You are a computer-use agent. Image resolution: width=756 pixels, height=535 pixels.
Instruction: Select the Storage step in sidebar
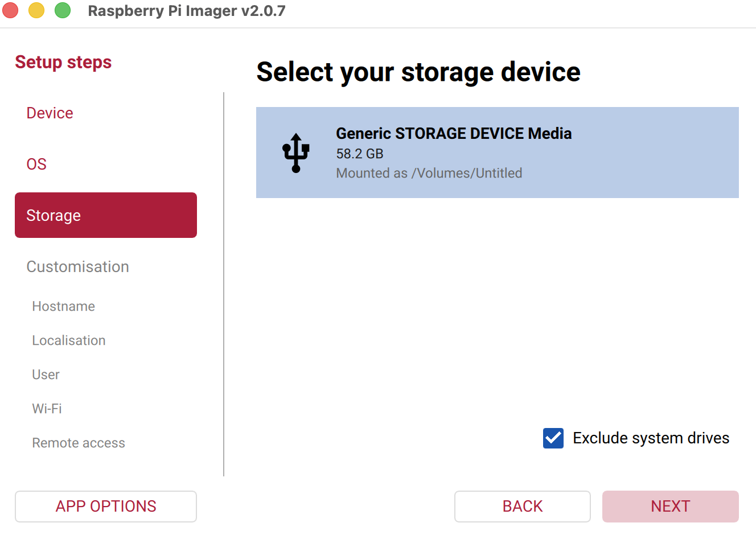tap(106, 215)
